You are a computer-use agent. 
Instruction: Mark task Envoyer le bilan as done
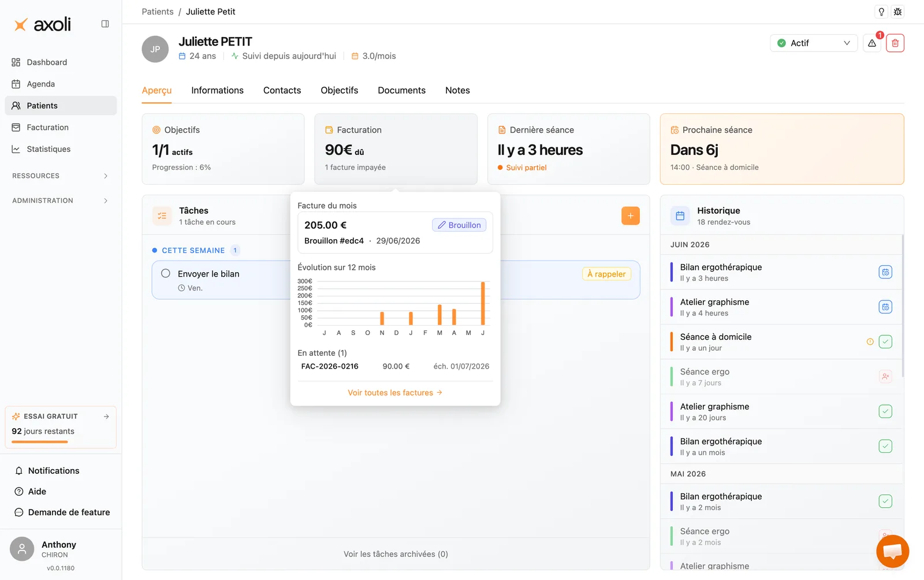(x=166, y=273)
